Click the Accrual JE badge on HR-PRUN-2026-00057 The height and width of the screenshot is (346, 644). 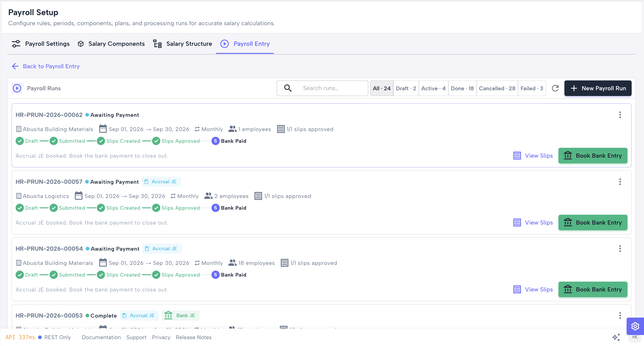point(161,182)
